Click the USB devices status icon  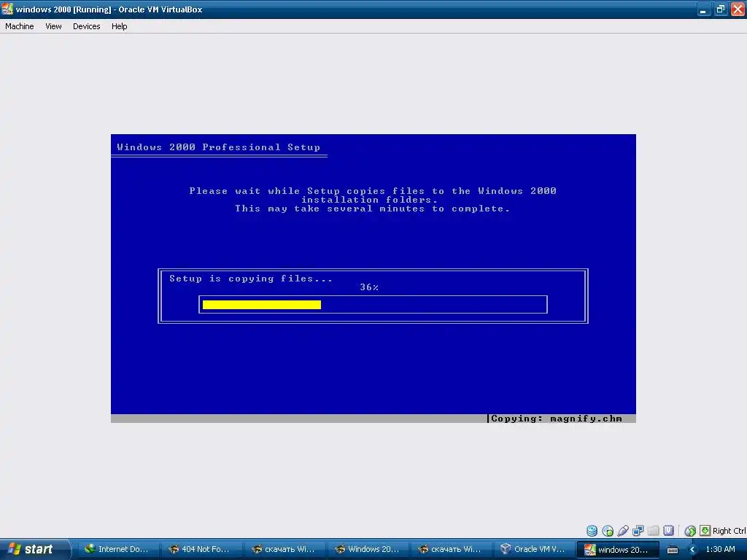[x=623, y=531]
